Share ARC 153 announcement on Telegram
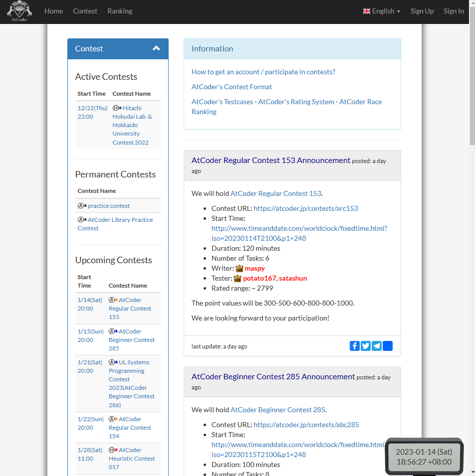The height and width of the screenshot is (476, 475). click(x=377, y=346)
